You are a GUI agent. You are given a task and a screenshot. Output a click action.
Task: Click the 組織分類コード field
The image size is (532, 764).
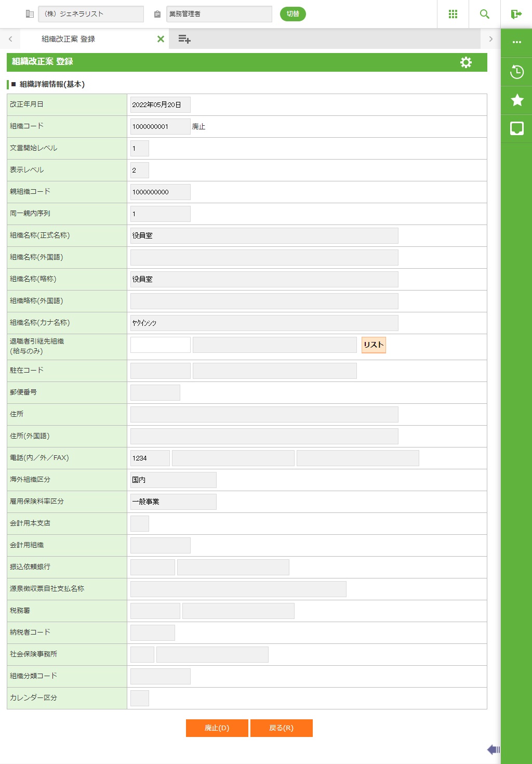click(x=161, y=677)
